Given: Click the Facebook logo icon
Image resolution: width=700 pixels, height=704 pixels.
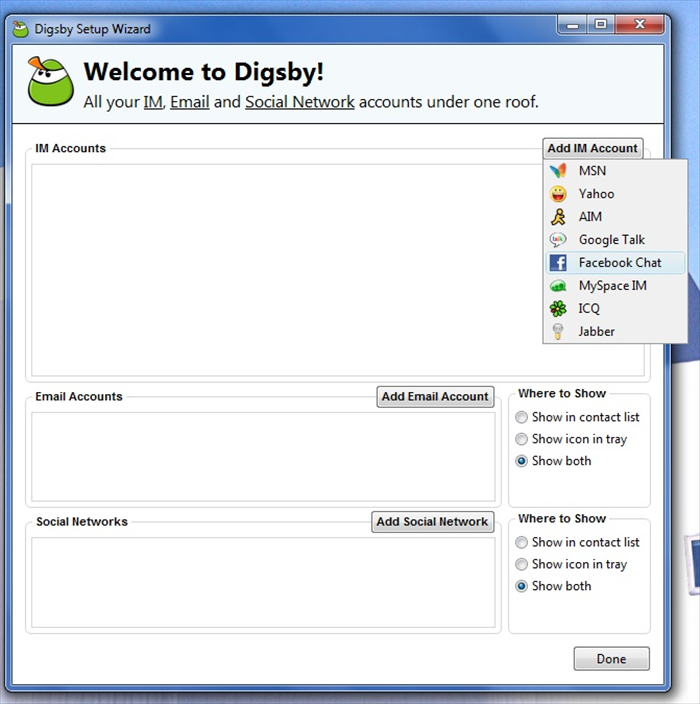Looking at the screenshot, I should point(558,263).
